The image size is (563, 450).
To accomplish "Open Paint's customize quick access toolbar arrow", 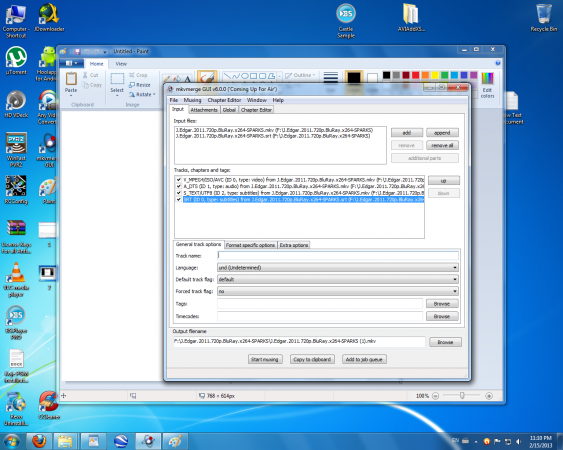I will tap(105, 52).
